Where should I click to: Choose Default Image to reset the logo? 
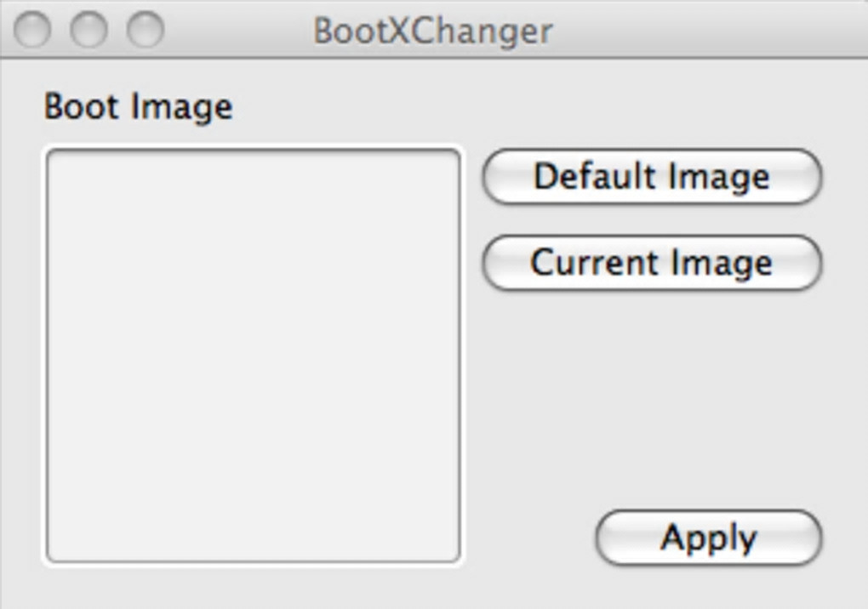coord(652,177)
